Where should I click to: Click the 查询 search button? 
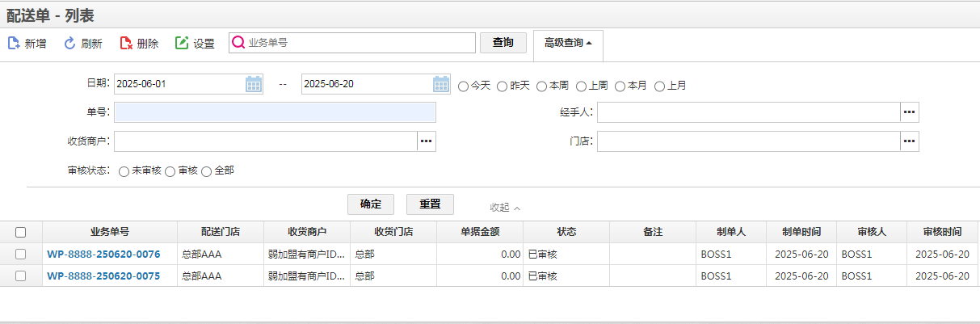tap(503, 42)
